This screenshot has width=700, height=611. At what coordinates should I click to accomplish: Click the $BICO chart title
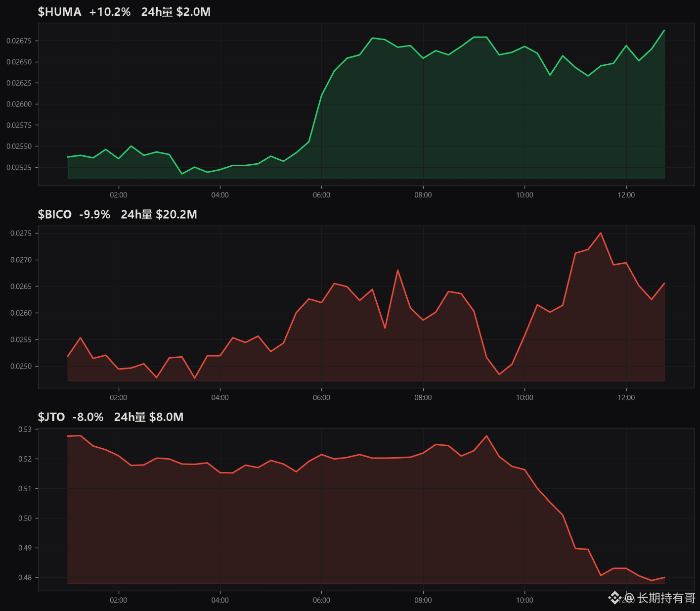click(x=55, y=214)
